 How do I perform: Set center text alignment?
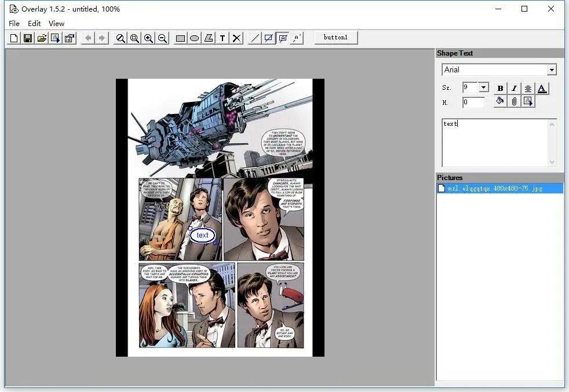coord(528,88)
